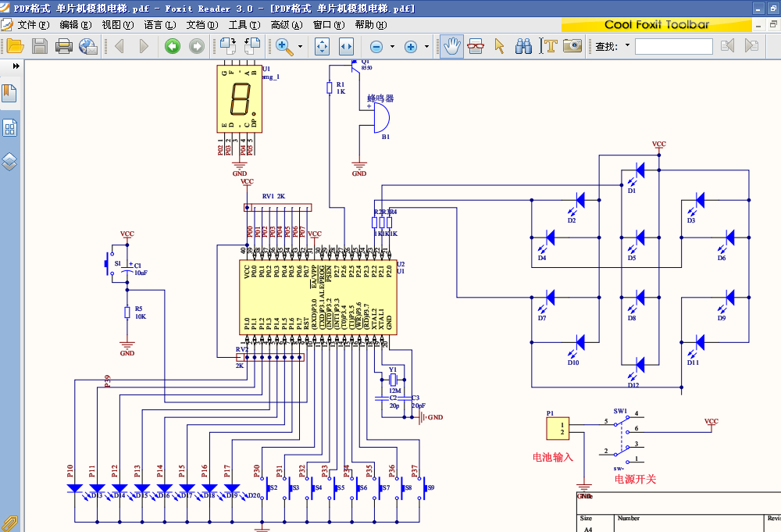The height and width of the screenshot is (532, 781).
Task: Zoom in with the plus button
Action: click(x=411, y=47)
